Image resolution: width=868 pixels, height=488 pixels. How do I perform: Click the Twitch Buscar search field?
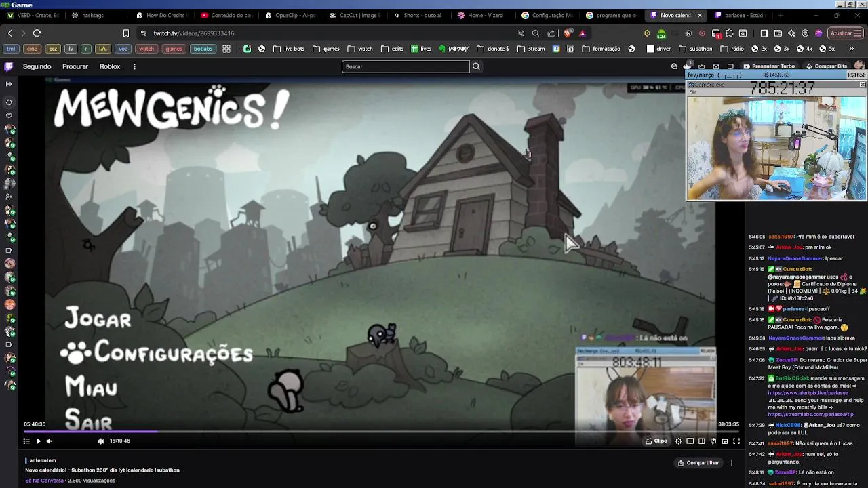(406, 66)
